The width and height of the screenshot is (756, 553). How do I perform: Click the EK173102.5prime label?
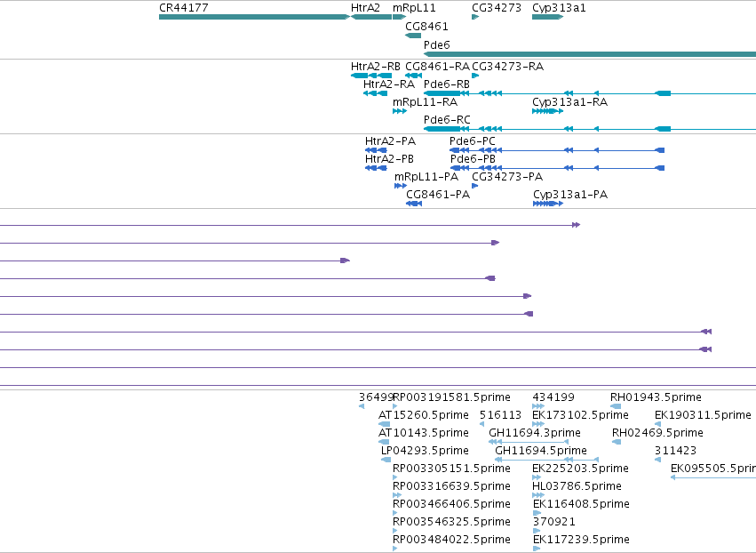click(580, 415)
